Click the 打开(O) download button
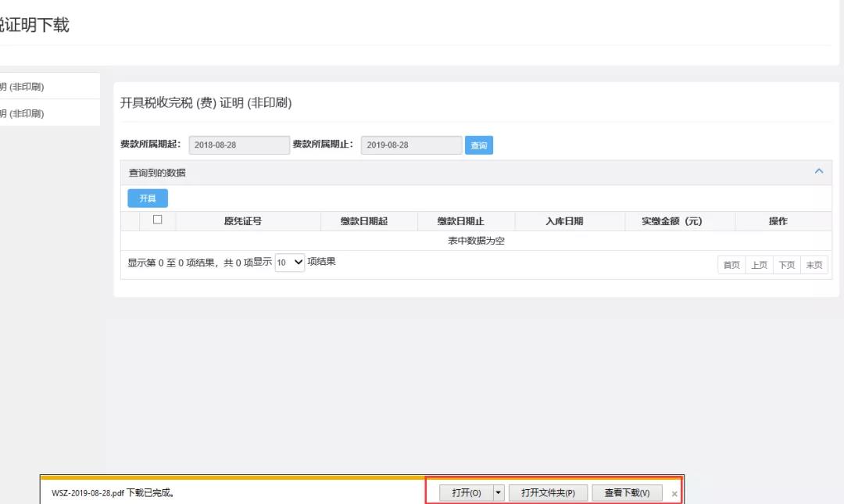The width and height of the screenshot is (844, 504). pos(467,493)
